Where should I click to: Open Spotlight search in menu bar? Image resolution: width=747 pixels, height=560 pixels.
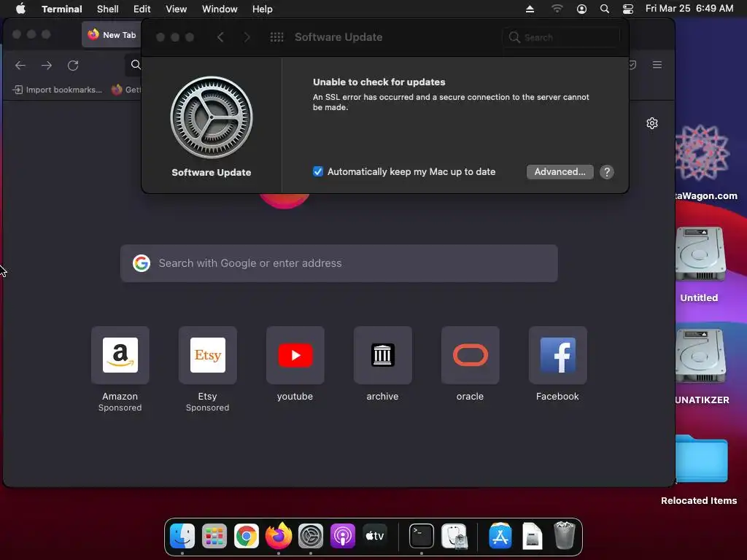tap(605, 9)
